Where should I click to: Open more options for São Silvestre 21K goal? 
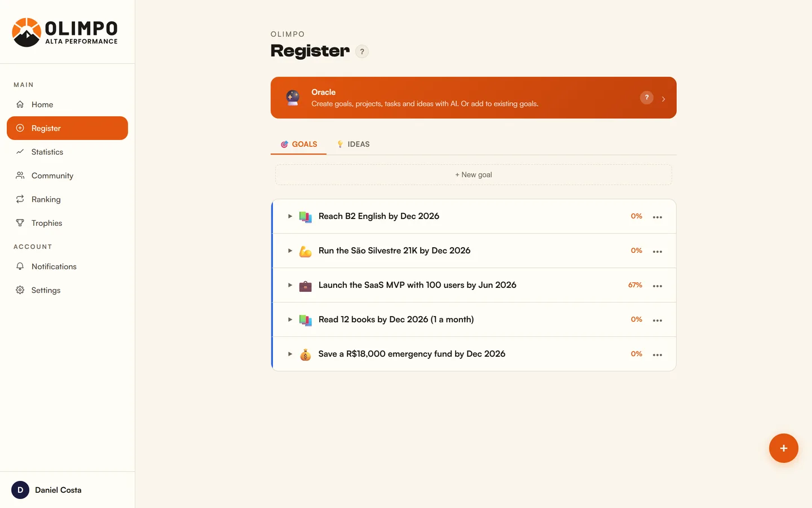[657, 251]
